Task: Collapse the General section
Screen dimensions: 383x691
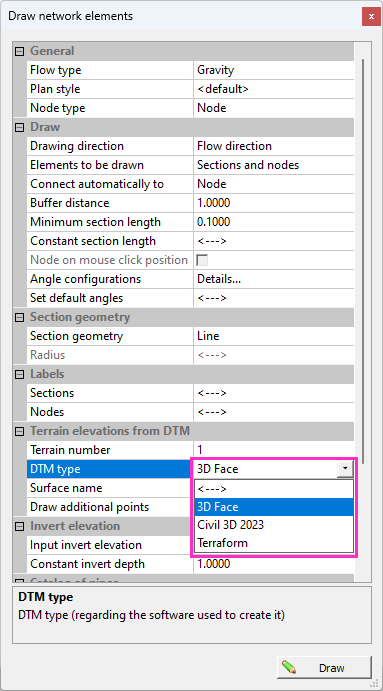Action: pyautogui.click(x=19, y=51)
